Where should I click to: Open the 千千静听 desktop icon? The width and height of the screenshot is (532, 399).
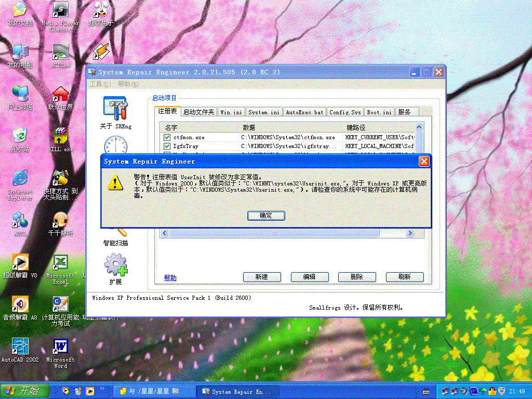60,224
